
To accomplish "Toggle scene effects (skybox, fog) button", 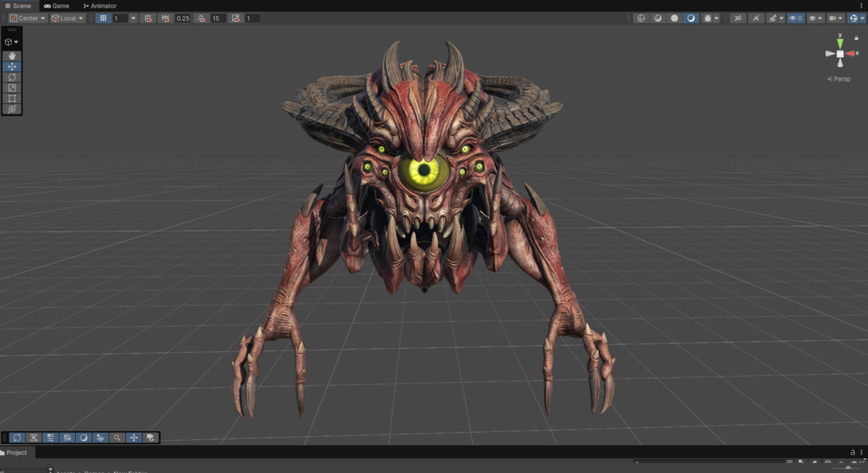I will [x=773, y=18].
